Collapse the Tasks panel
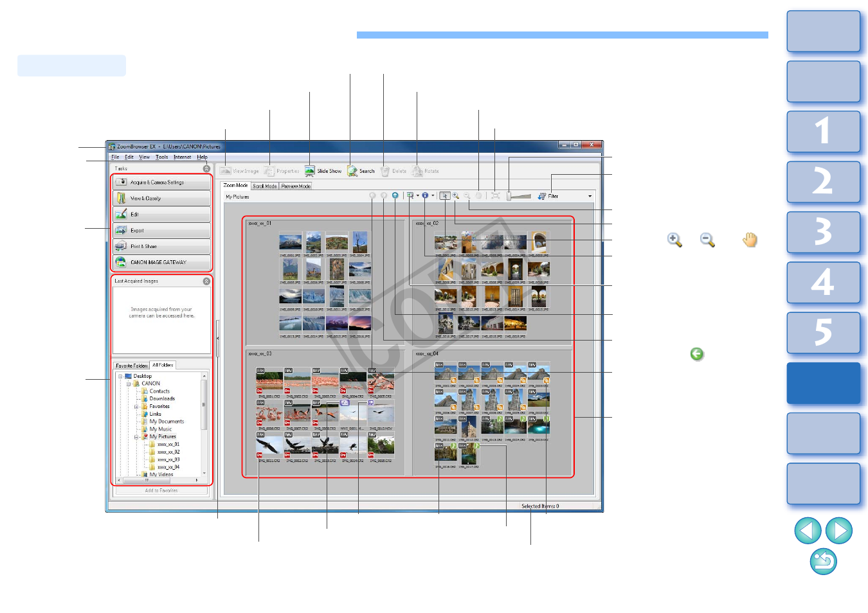Viewport: 868px width, 613px height. (x=206, y=168)
